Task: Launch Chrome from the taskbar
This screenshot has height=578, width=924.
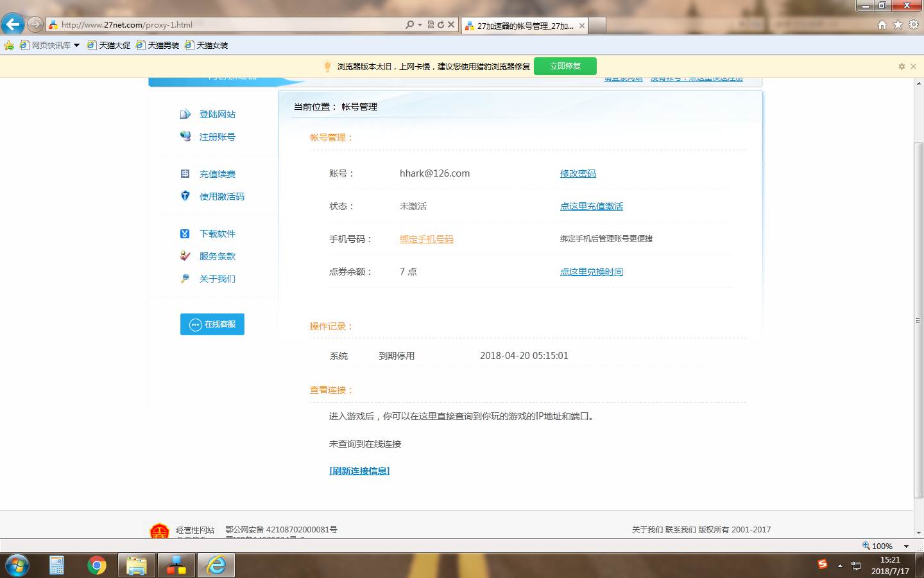Action: click(x=96, y=565)
